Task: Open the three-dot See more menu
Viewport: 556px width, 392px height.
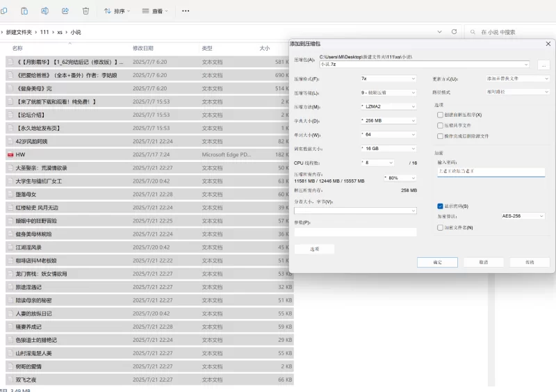Action: [186, 11]
